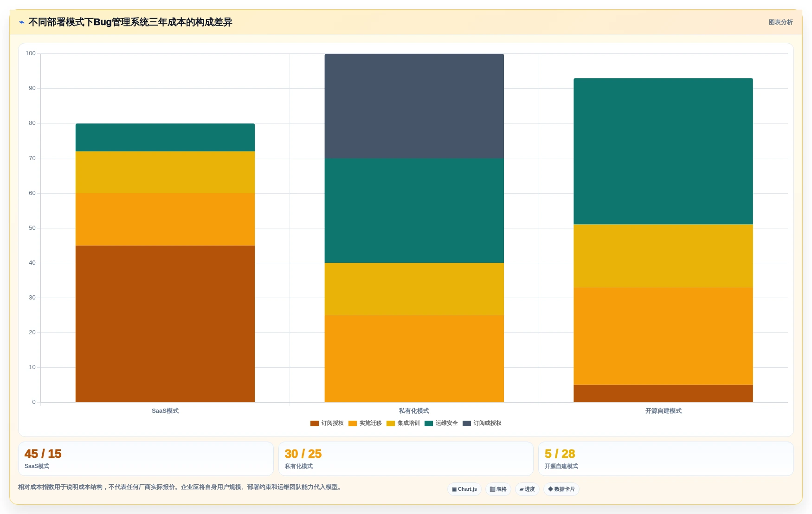Click the SaaS模式 x-axis label
Viewport: 812px width, 514px height.
point(165,411)
